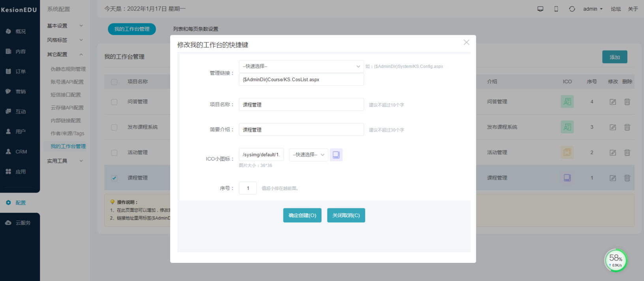
Task: Edit the 发布课程系统 row with pencil icon
Action: (613, 127)
